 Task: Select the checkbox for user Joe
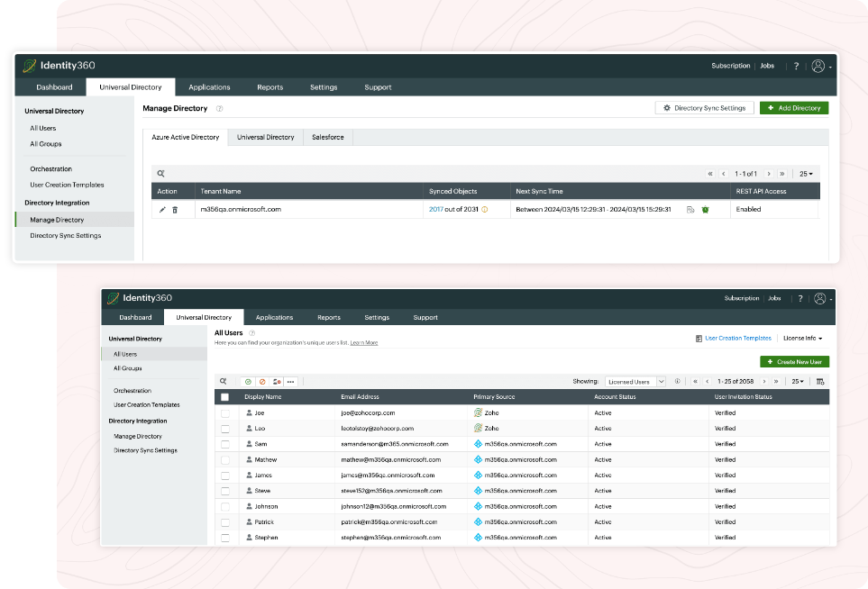pos(224,412)
